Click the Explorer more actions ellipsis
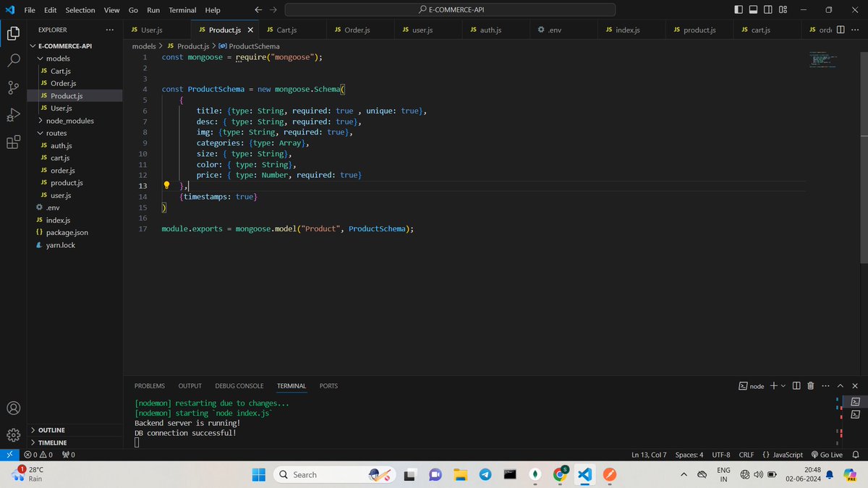The image size is (868, 488). (109, 30)
